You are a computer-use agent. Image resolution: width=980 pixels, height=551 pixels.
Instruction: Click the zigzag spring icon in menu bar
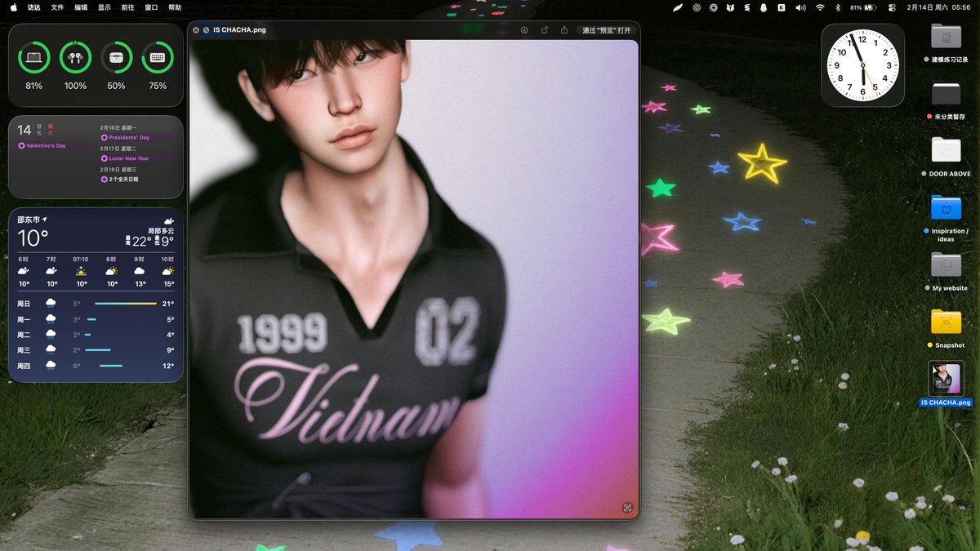[746, 7]
